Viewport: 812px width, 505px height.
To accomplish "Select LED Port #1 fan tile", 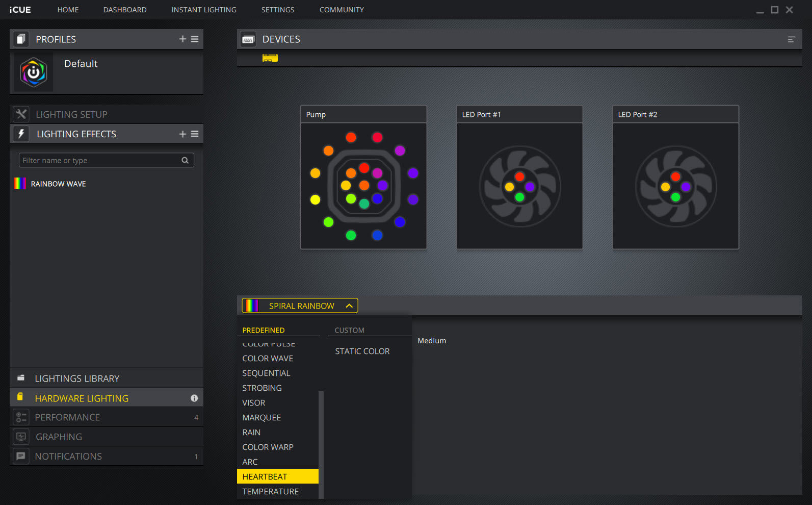I will tap(519, 177).
